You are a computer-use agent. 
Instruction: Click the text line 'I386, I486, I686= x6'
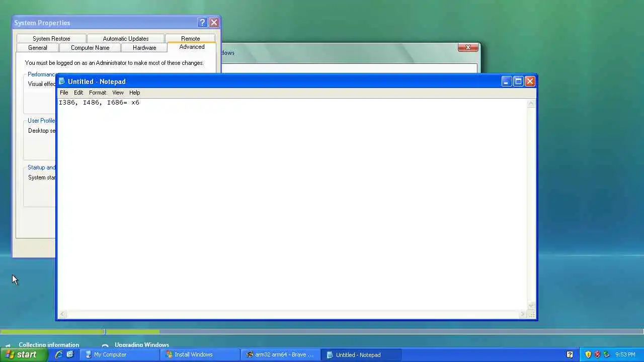pyautogui.click(x=99, y=103)
